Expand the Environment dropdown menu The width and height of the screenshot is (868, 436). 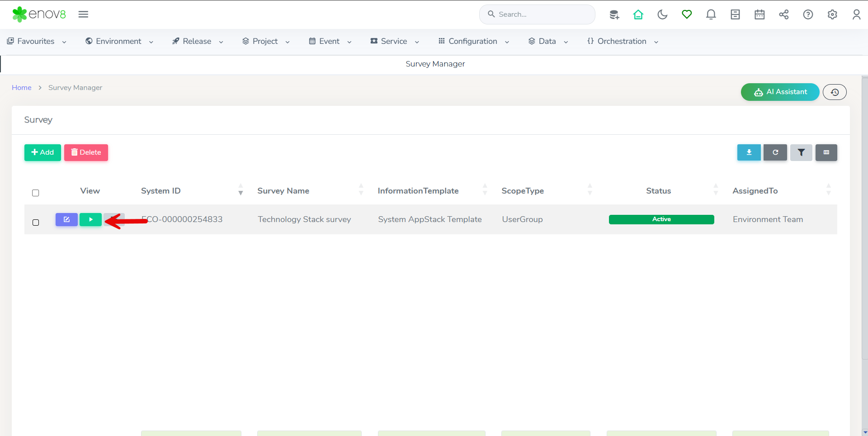[x=119, y=42]
